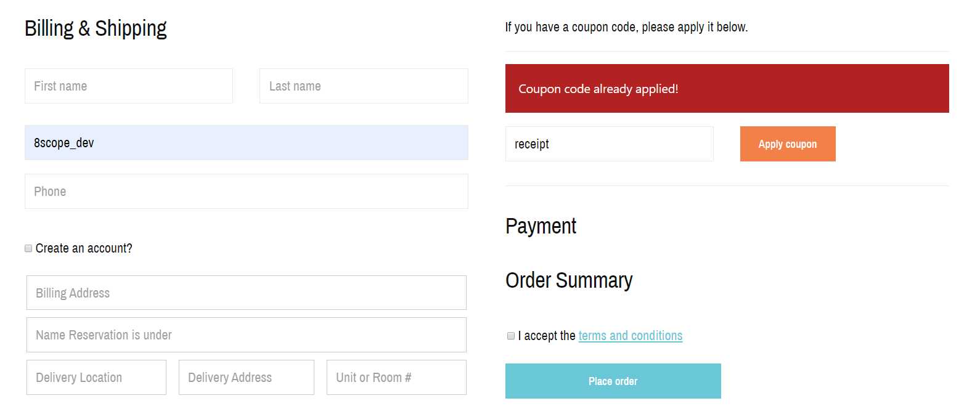Click the Payment section heading

point(541,225)
